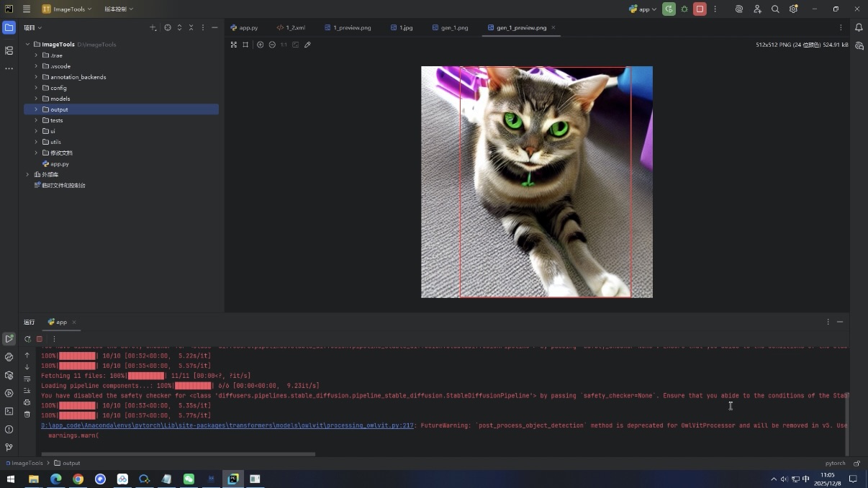Click the console horizontal scrollbar

[178, 454]
